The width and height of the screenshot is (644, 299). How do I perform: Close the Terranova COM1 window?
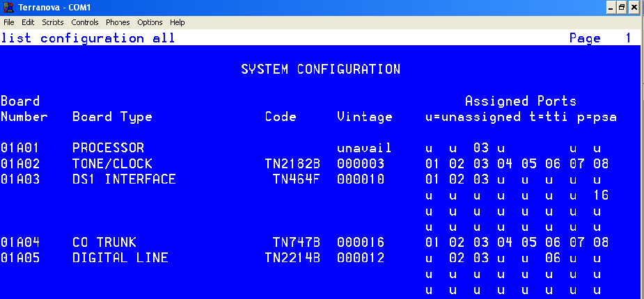(636, 7)
